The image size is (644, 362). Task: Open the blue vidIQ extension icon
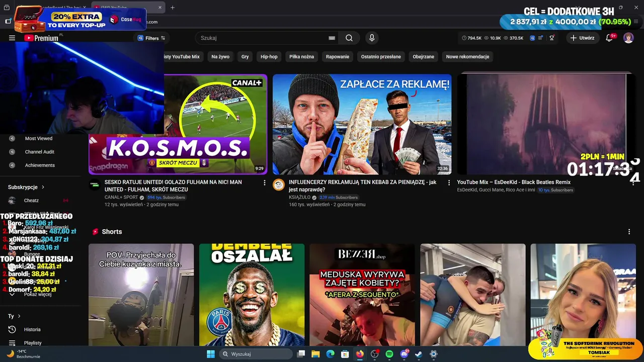(x=532, y=38)
